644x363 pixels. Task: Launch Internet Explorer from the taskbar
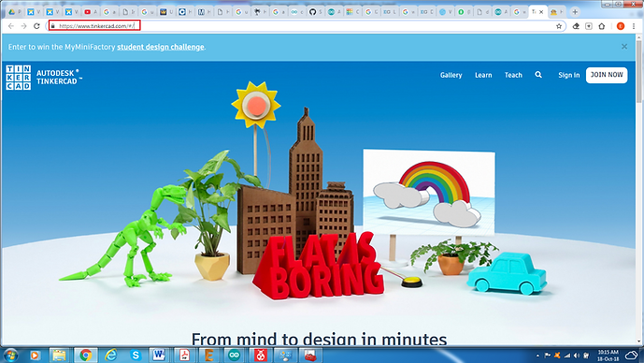(x=110, y=355)
